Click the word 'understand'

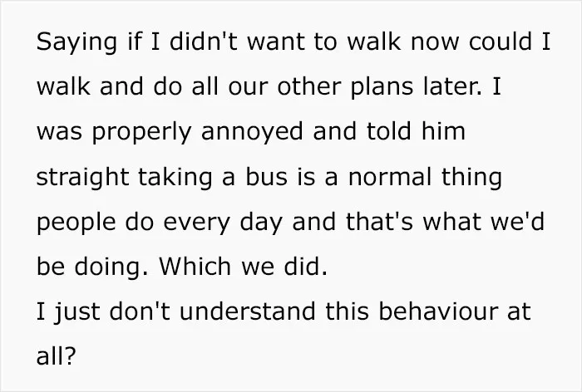click(247, 311)
